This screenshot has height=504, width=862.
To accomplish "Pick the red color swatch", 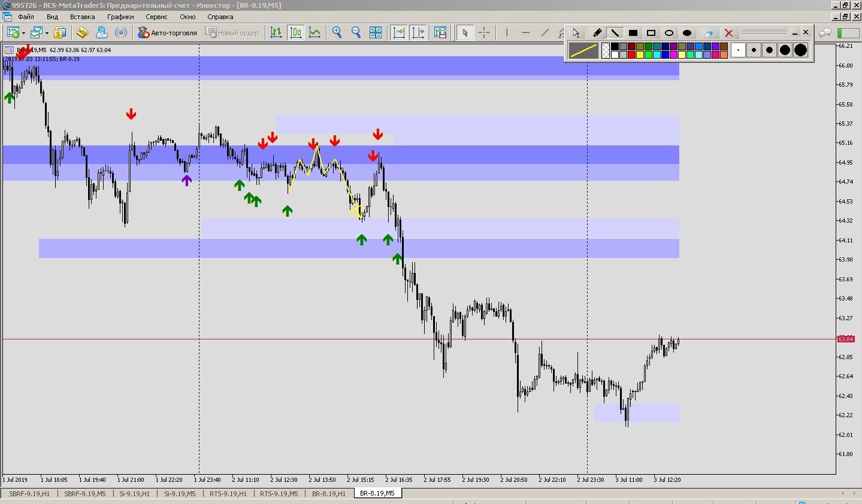I will tap(631, 54).
